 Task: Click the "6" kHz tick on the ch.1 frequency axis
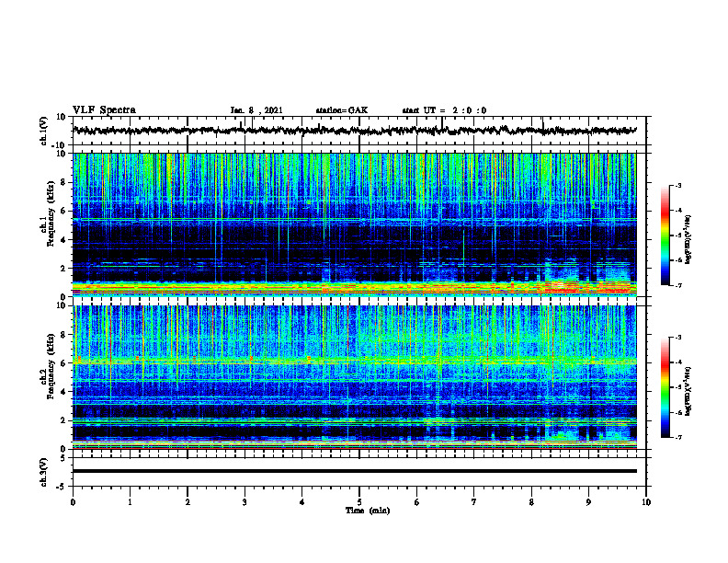point(64,211)
